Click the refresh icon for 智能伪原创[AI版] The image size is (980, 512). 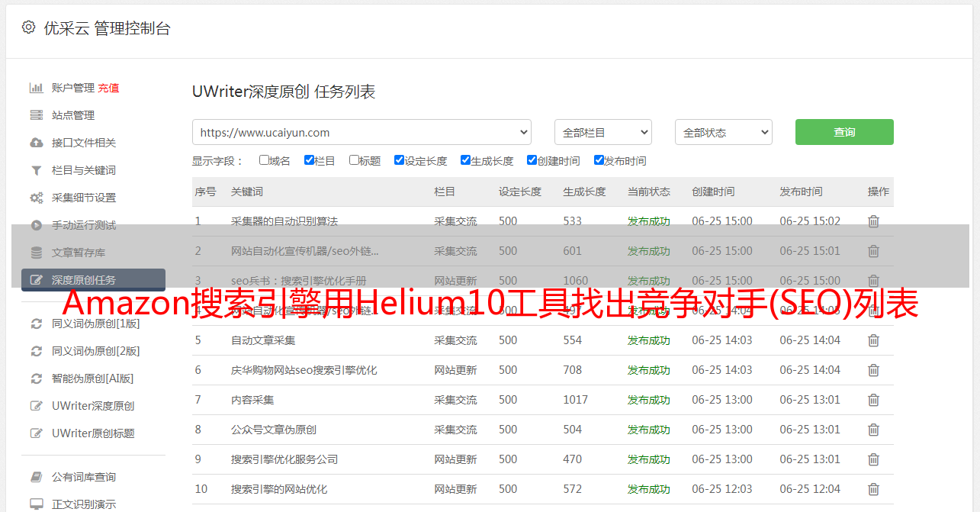[x=36, y=378]
